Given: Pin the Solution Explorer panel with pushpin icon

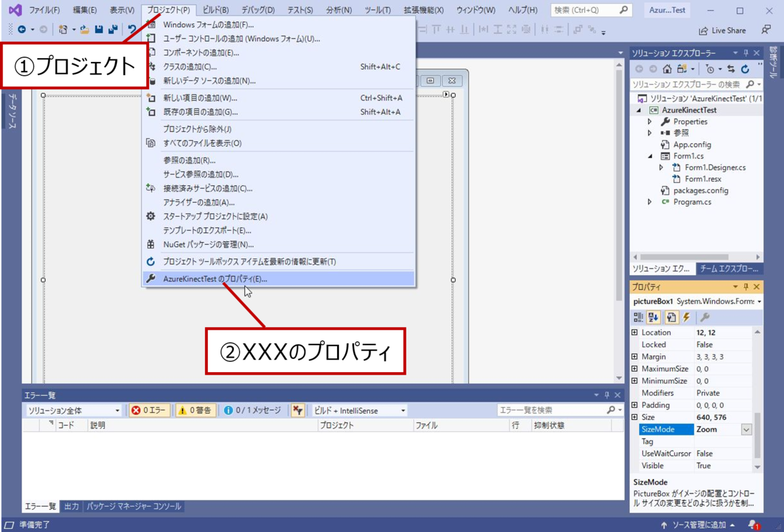Looking at the screenshot, I should (746, 53).
